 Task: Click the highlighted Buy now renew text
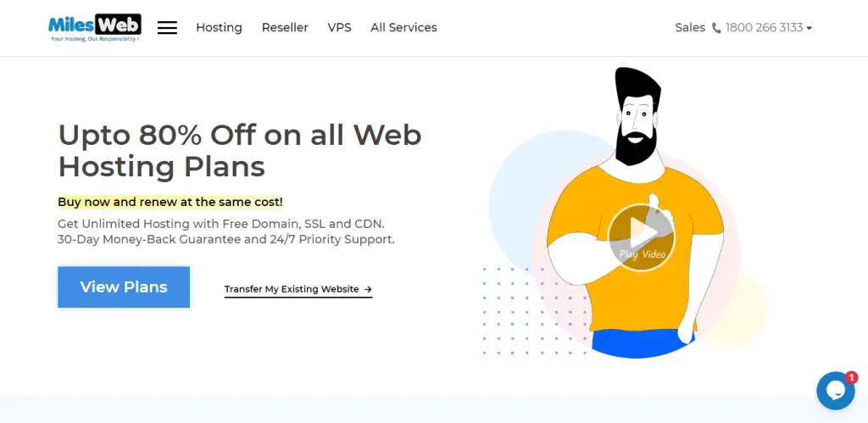coord(170,202)
